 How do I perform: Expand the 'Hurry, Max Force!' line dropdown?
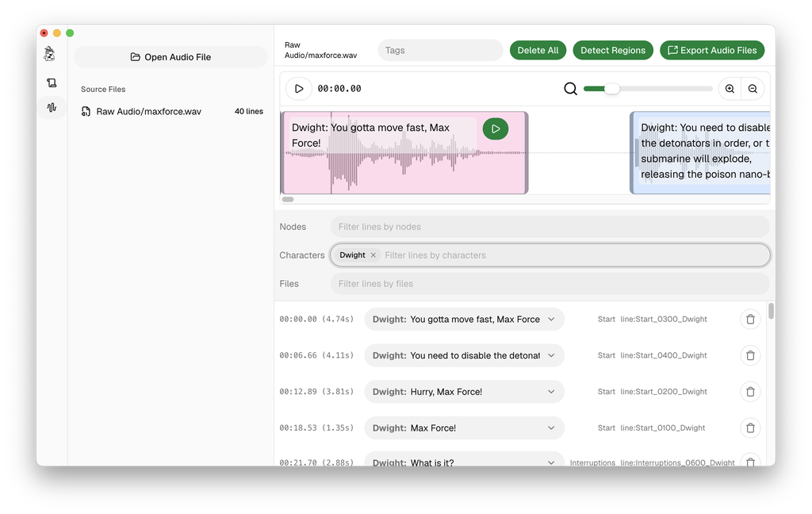(x=551, y=392)
